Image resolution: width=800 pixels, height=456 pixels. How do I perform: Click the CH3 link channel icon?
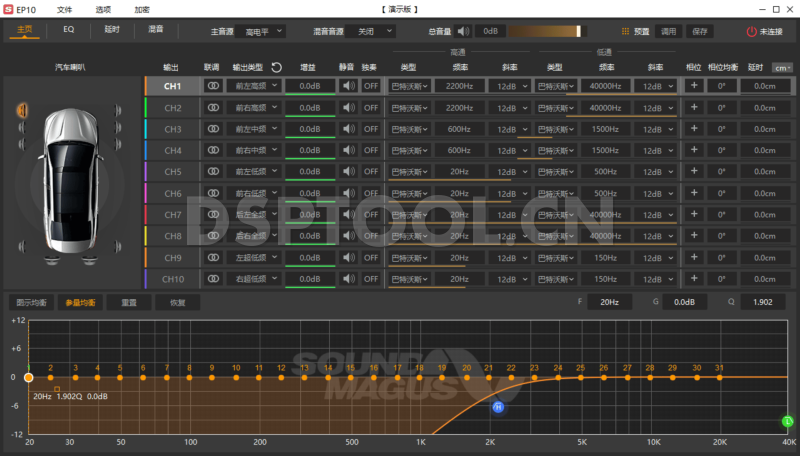click(213, 129)
